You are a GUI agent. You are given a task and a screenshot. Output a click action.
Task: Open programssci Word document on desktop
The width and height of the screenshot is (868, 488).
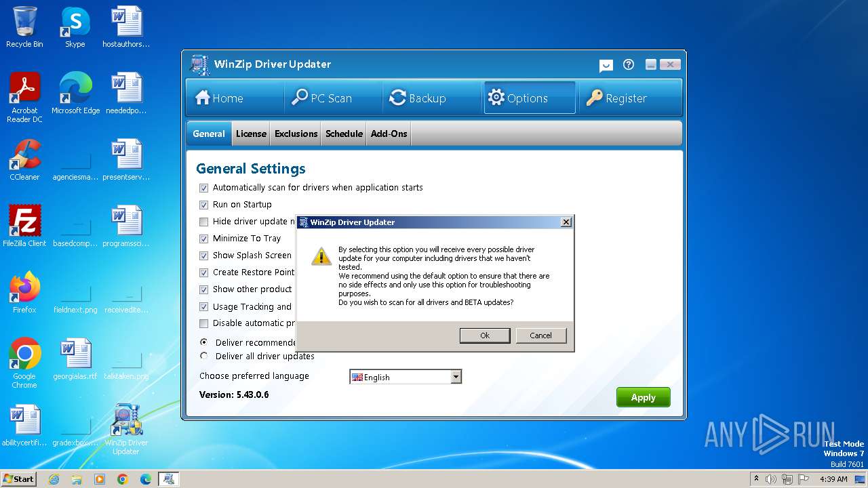[126, 226]
